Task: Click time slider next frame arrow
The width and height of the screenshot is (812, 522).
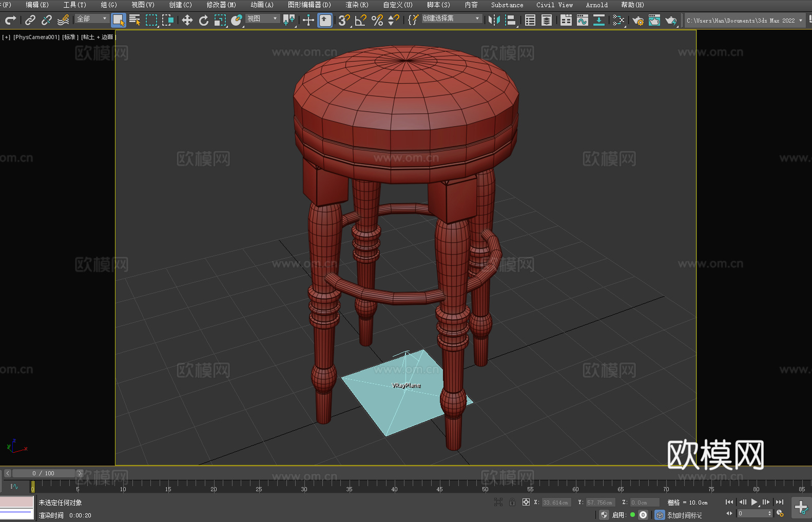Action: (x=80, y=473)
